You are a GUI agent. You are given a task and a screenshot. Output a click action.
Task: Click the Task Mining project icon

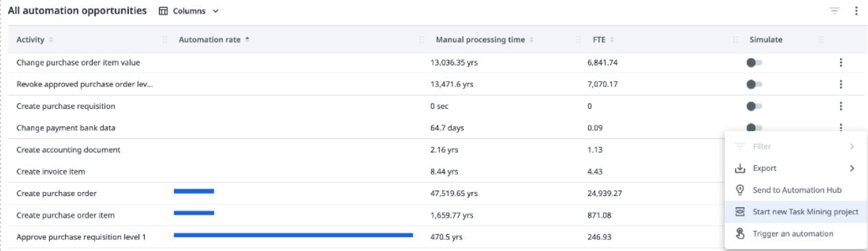click(x=740, y=212)
